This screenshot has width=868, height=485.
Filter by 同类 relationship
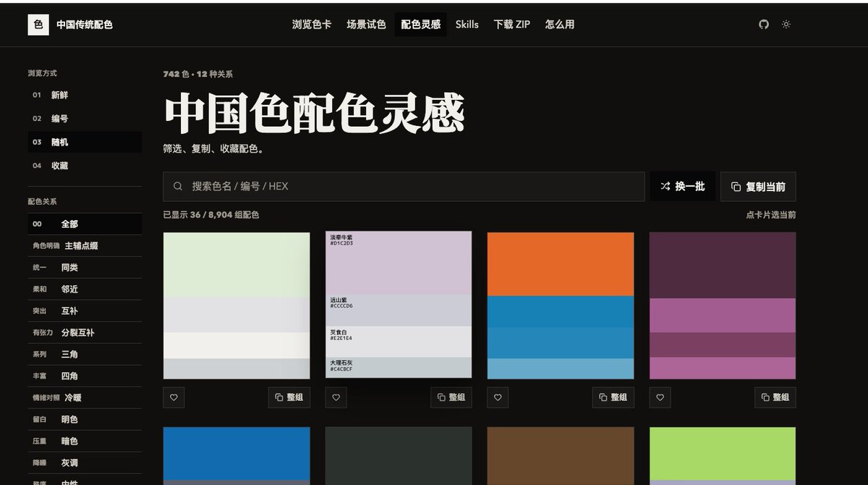coord(85,268)
